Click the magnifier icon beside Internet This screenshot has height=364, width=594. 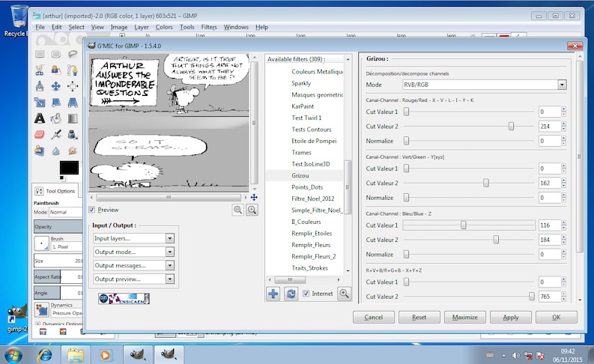pyautogui.click(x=344, y=294)
